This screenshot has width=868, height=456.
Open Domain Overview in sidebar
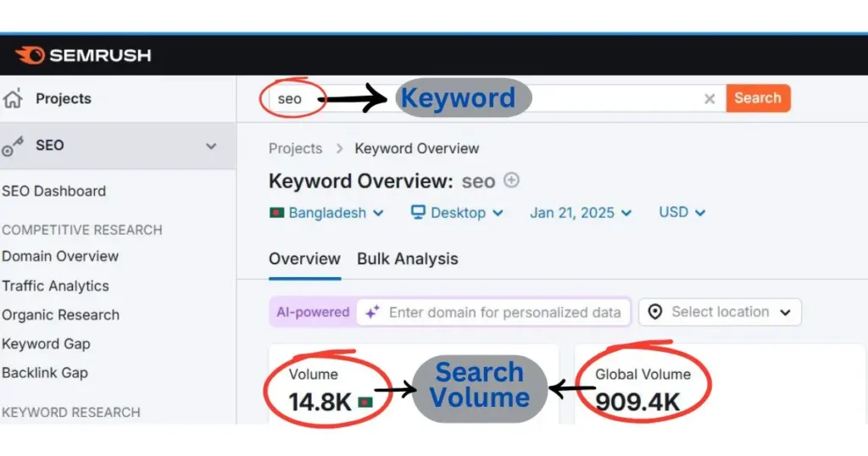point(60,256)
